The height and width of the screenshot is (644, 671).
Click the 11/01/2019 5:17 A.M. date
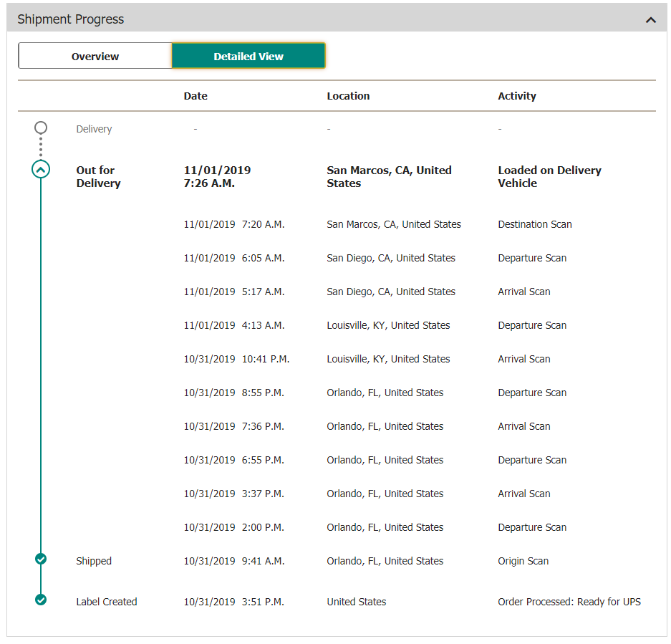click(234, 292)
